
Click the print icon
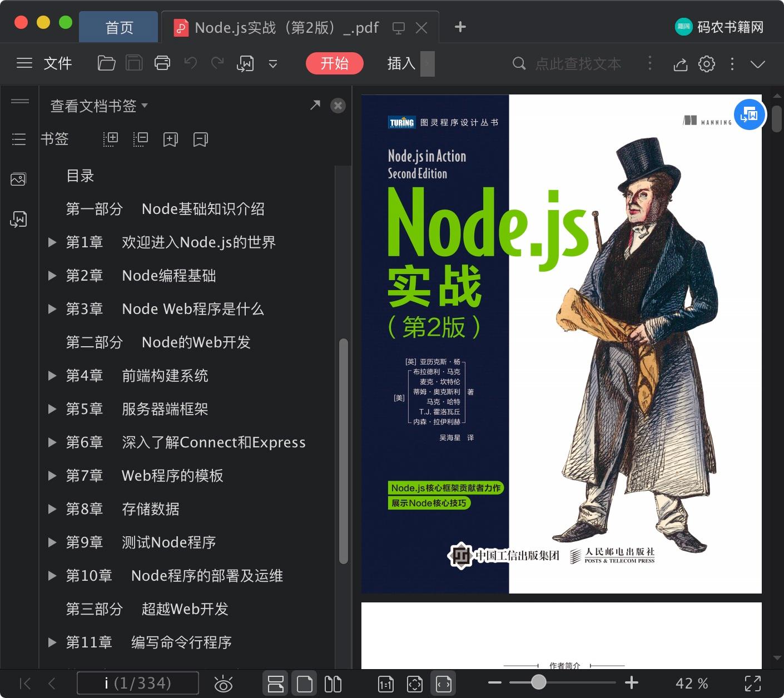(x=162, y=63)
